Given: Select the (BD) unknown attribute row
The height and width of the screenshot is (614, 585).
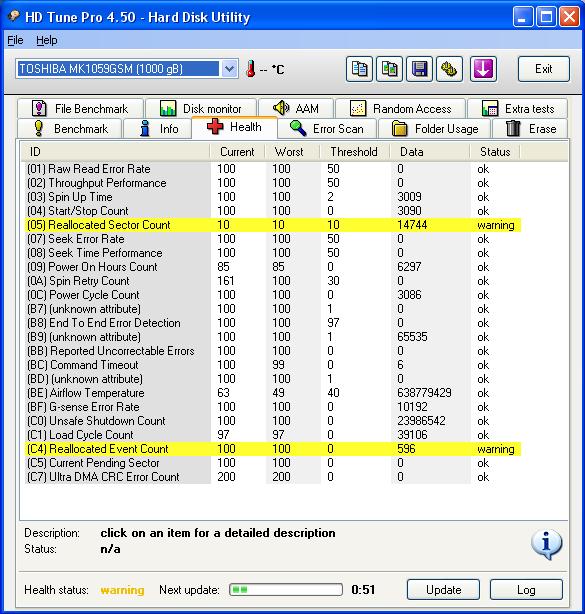Looking at the screenshot, I should tap(273, 379).
